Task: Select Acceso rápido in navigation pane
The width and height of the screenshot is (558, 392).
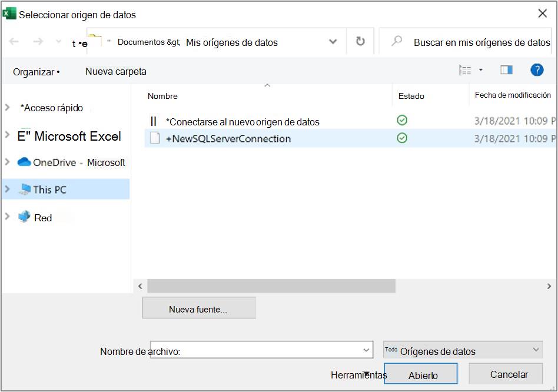Action: click(52, 108)
